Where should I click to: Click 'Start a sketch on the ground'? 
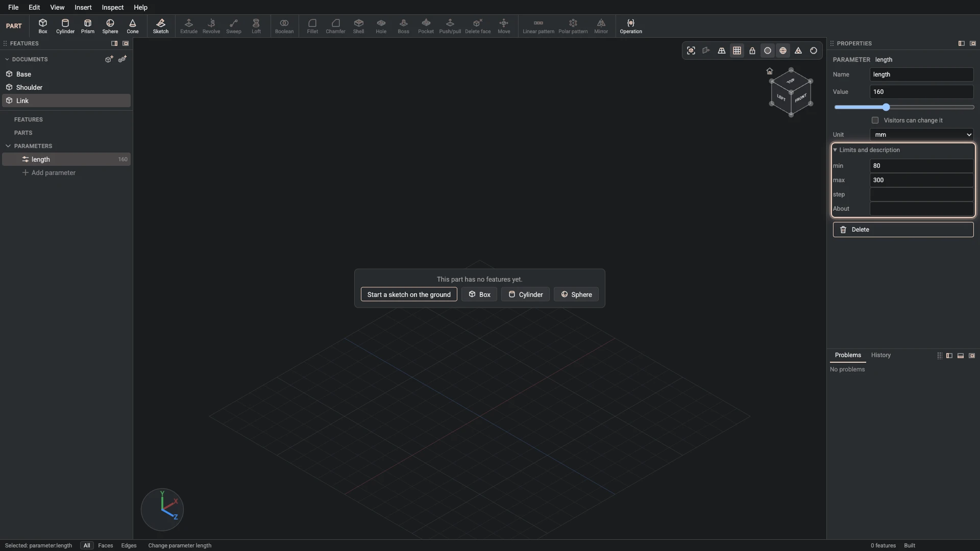click(x=409, y=294)
